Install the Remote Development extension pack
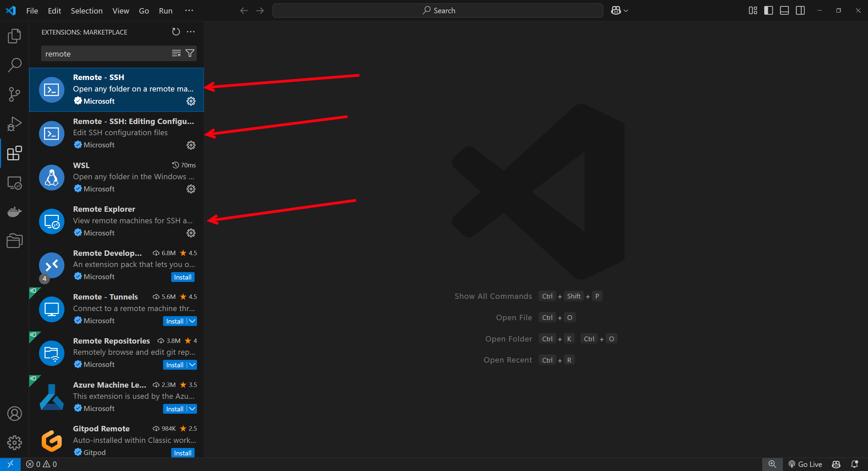 [182, 277]
